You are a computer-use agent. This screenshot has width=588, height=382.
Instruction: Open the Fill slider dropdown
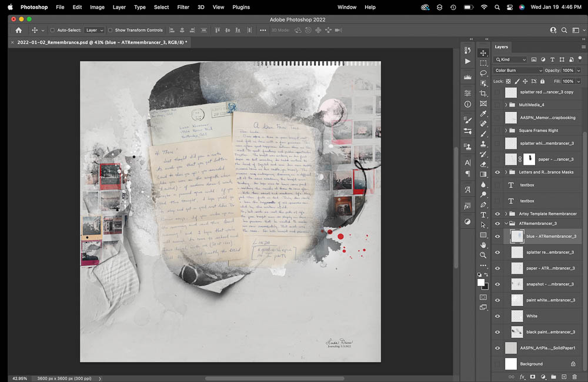[579, 81]
